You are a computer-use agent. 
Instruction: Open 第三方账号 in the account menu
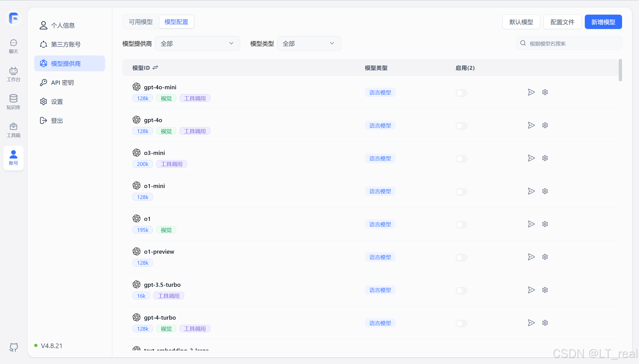pyautogui.click(x=66, y=44)
